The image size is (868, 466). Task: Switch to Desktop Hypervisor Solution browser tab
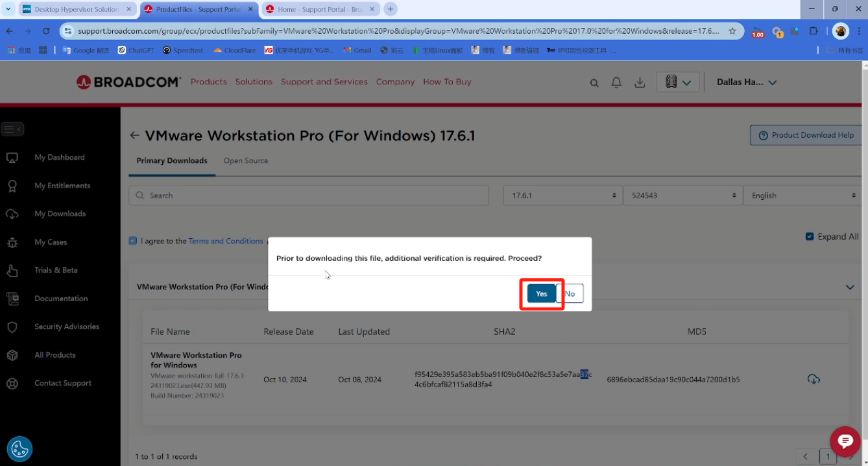[x=77, y=9]
